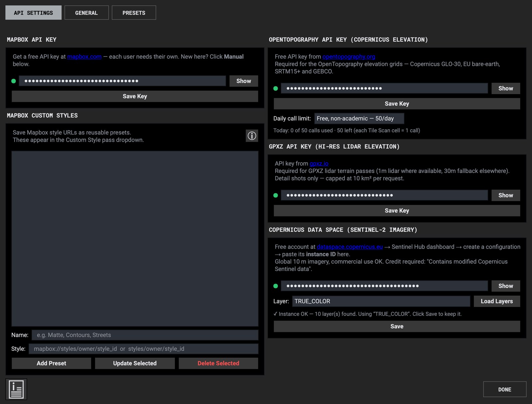The width and height of the screenshot is (532, 404).
Task: Focus the GPXZ API key field
Action: tap(384, 196)
